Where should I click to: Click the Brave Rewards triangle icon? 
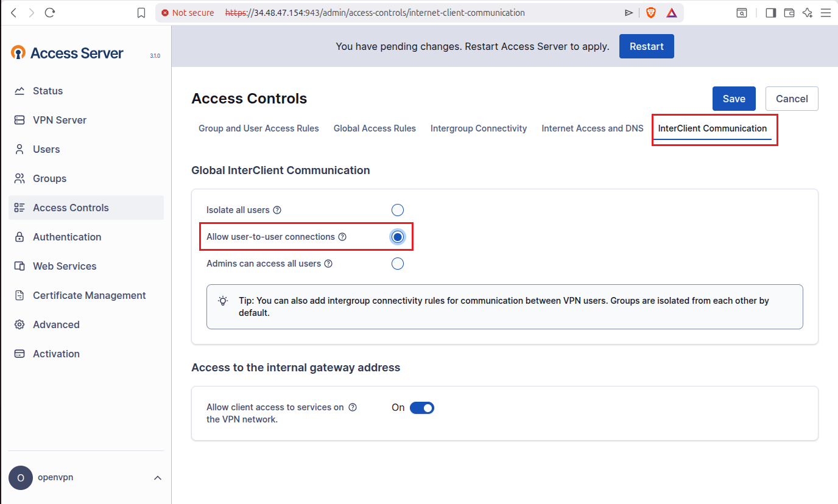coord(672,12)
